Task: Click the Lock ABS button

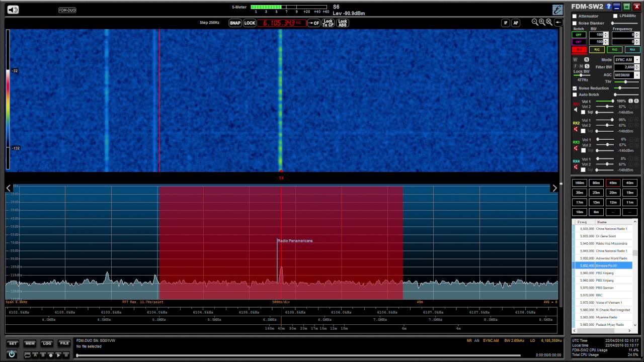Action: 343,23
